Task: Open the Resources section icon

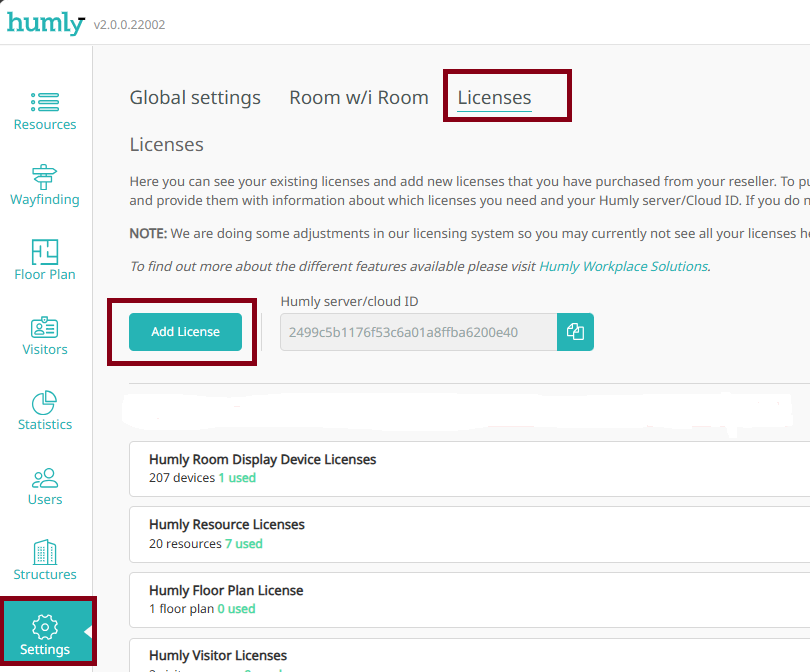Action: 45,102
